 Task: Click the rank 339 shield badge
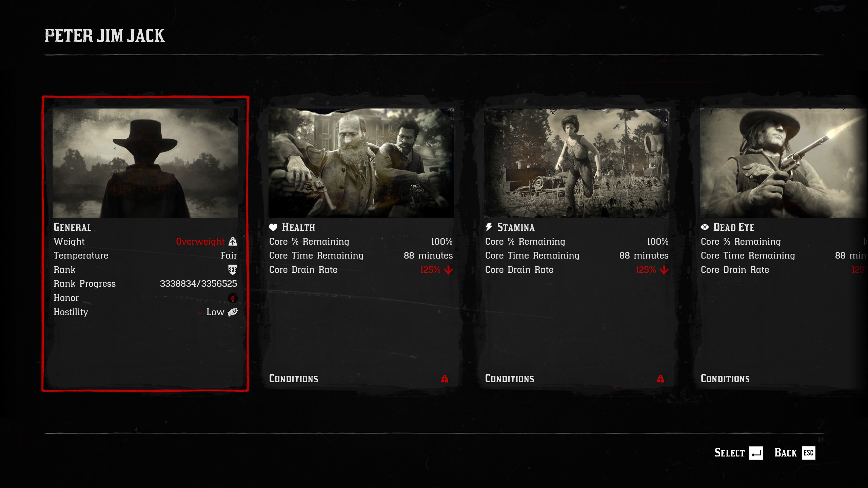pos(233,270)
